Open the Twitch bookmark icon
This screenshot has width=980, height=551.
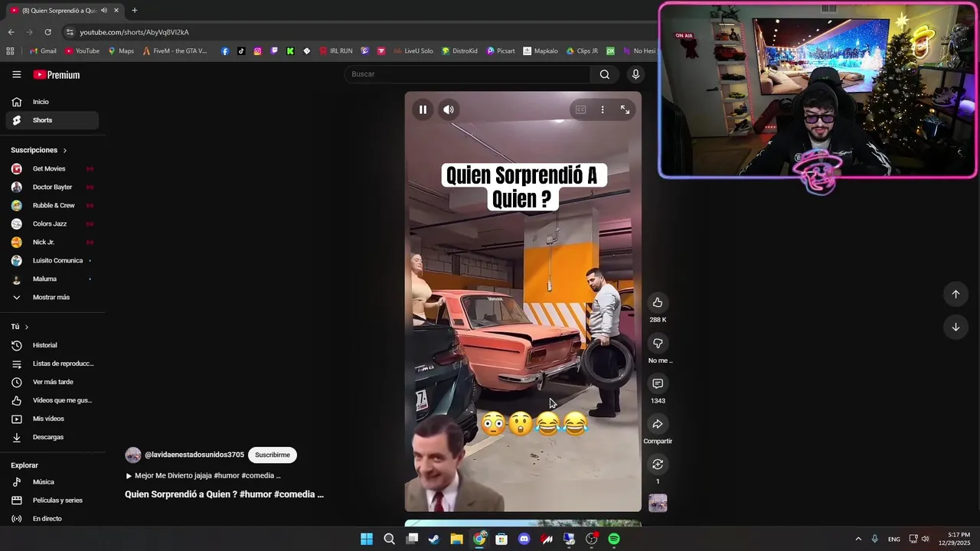point(274,51)
